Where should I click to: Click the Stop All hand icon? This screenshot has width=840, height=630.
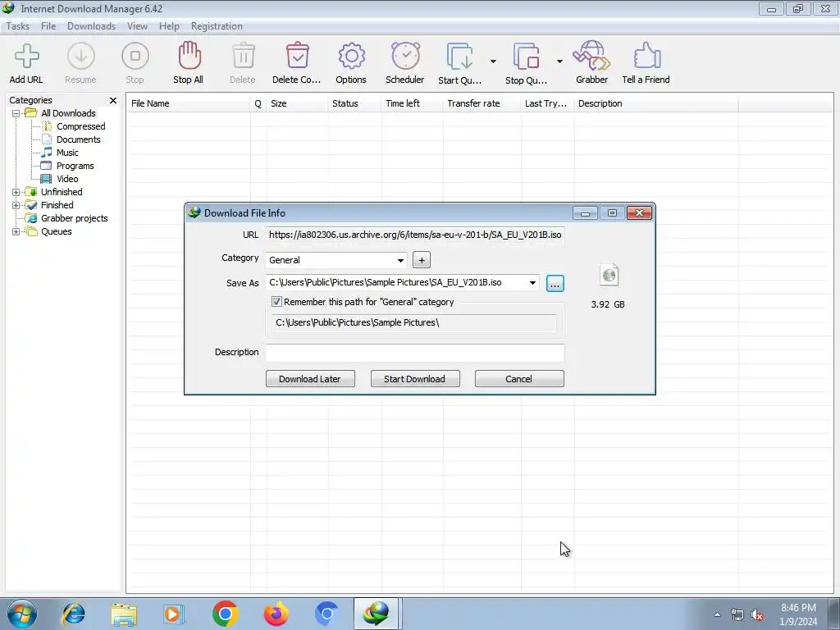click(x=189, y=56)
